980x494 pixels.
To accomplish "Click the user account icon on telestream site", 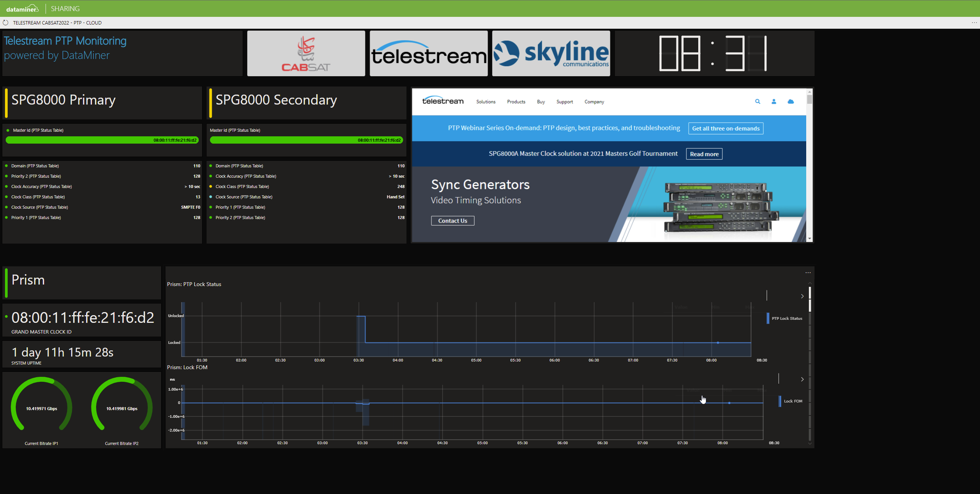I will click(774, 101).
